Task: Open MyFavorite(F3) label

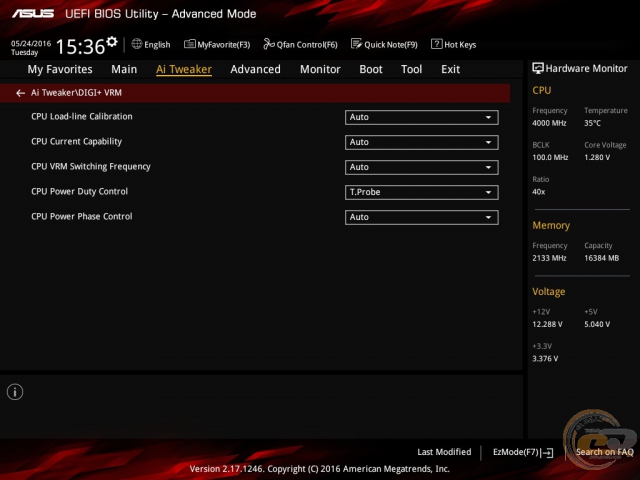Action: (x=224, y=44)
